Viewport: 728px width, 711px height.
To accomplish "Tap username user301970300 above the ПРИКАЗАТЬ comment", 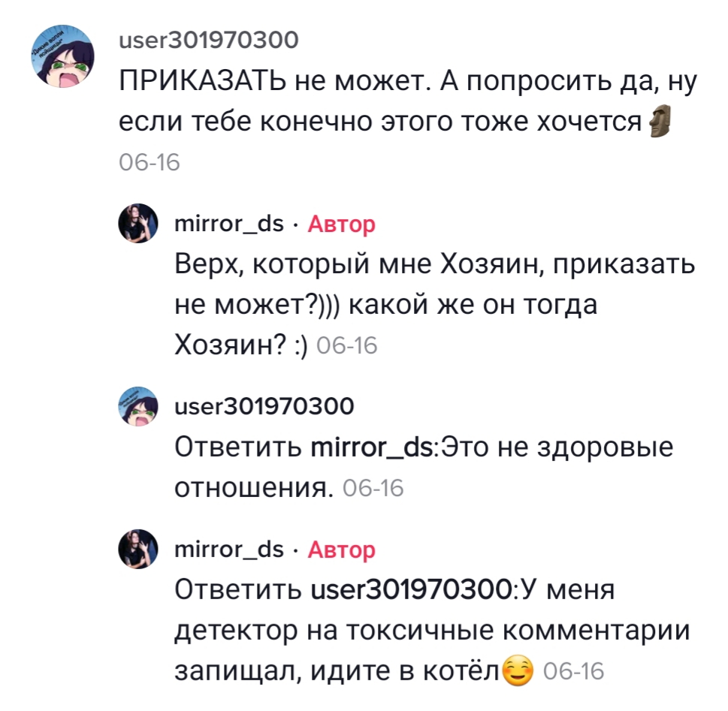I will (x=209, y=40).
